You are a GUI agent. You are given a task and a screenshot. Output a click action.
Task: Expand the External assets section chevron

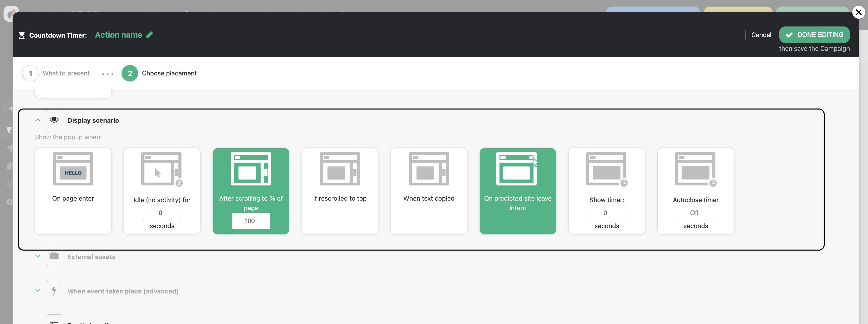point(38,256)
